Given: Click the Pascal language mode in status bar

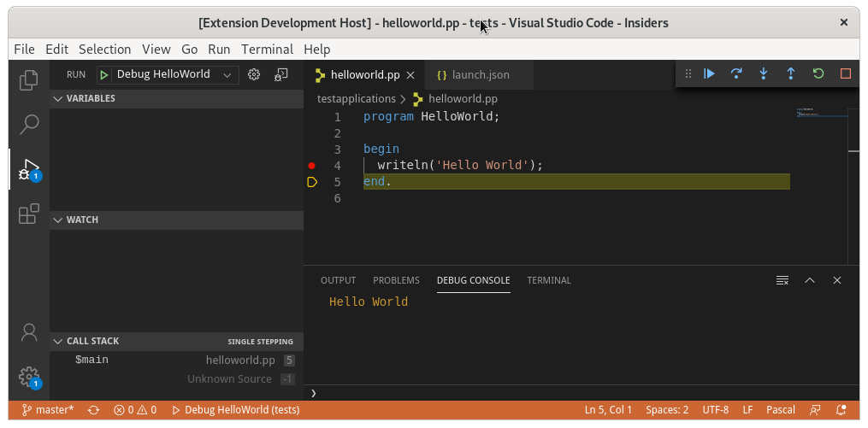Looking at the screenshot, I should [x=781, y=410].
